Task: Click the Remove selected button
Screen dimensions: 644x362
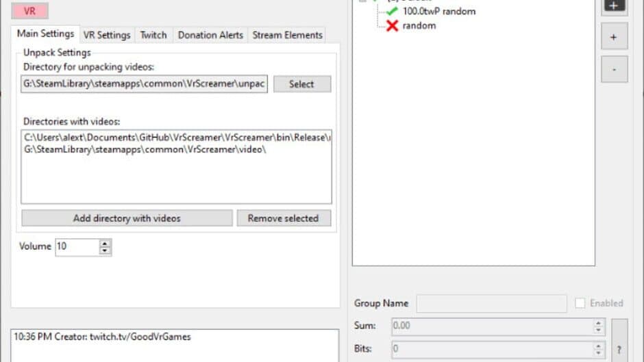Action: 284,218
